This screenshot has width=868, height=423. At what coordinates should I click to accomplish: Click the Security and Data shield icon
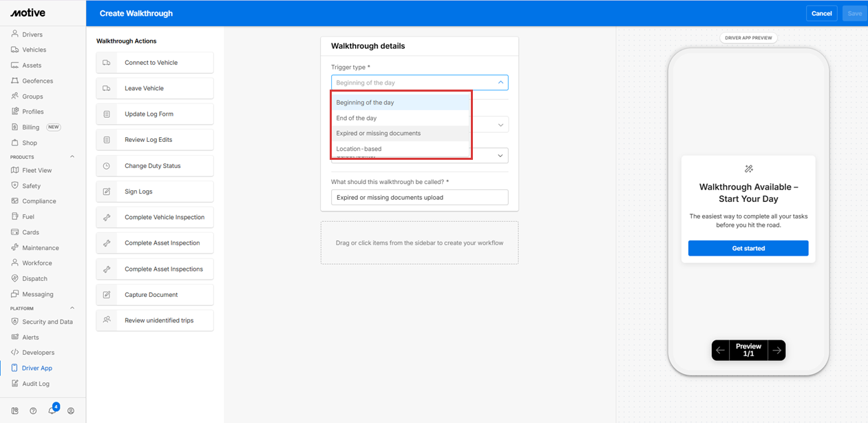[x=15, y=322]
